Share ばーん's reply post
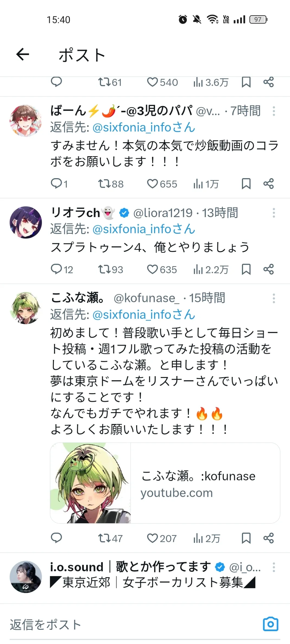 [268, 184]
